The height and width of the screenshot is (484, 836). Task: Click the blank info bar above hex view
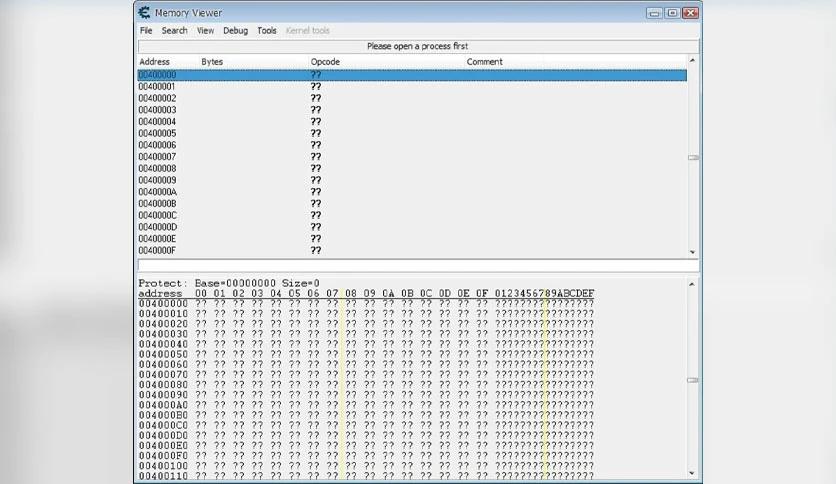tap(418, 265)
